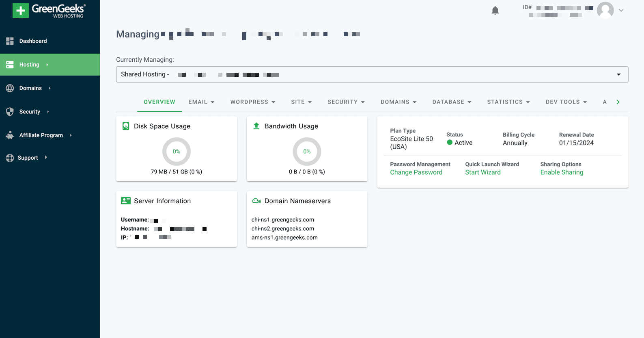Image resolution: width=644 pixels, height=338 pixels.
Task: Open Support menu in sidebar
Action: (50, 158)
